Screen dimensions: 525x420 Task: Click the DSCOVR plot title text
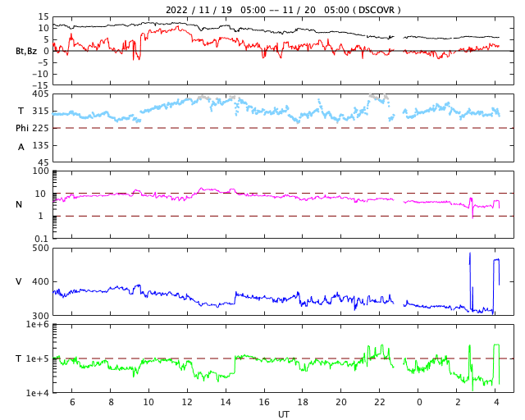[283, 10]
